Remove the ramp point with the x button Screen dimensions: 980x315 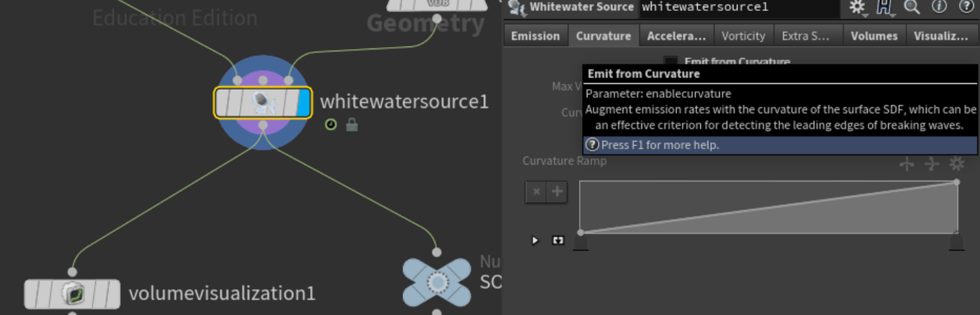[x=536, y=192]
